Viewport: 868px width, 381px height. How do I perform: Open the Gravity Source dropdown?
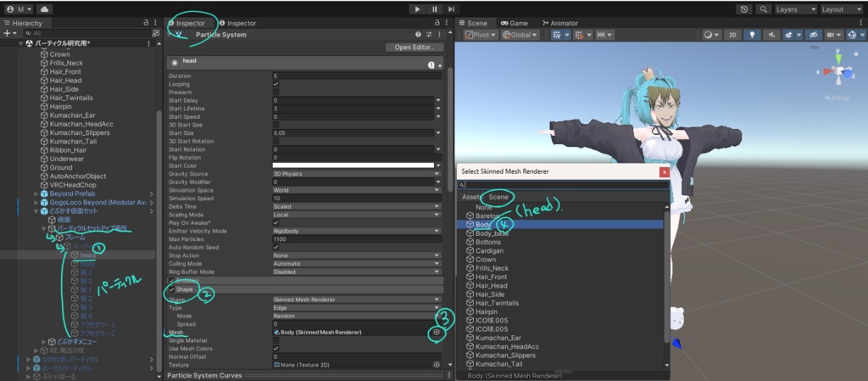click(x=357, y=174)
